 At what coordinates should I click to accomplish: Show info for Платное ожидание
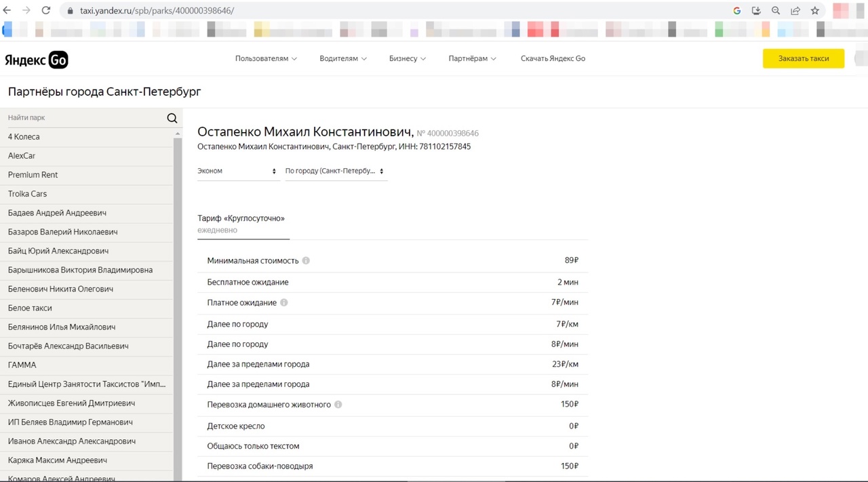click(x=284, y=302)
